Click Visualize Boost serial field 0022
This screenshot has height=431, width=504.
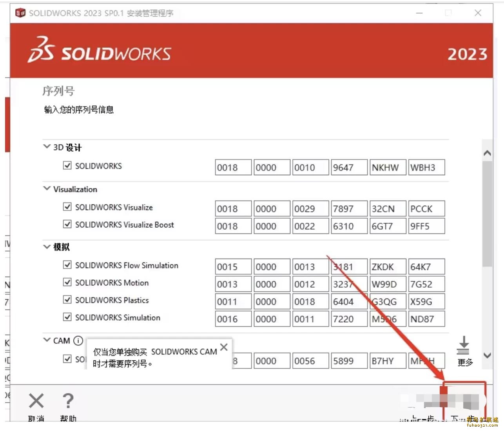point(311,226)
